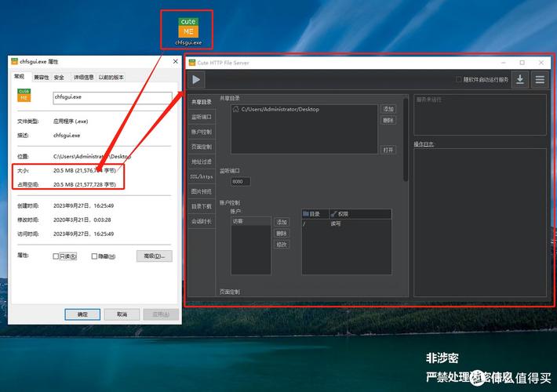Open the 兼容性 tab in properties

[x=42, y=78]
